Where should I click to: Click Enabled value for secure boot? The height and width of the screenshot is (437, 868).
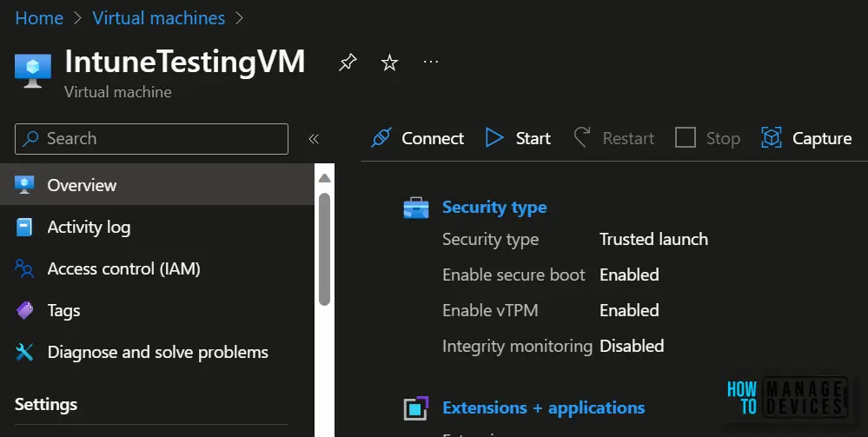[x=629, y=275]
